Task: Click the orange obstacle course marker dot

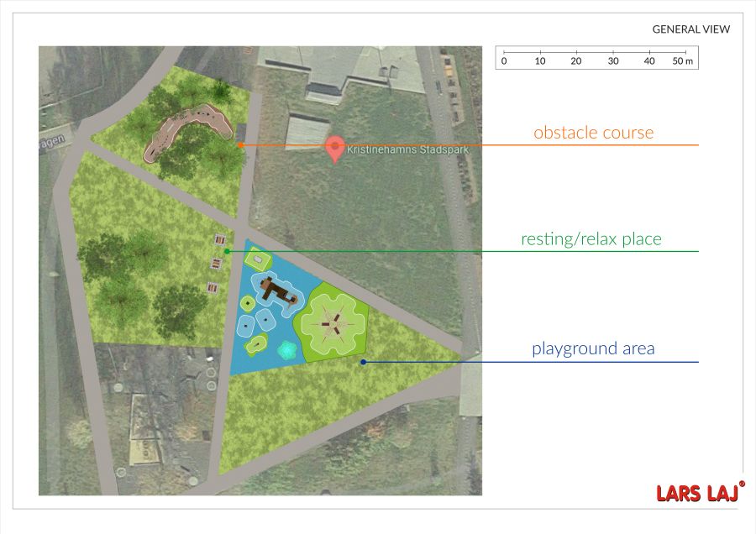Action: 240,145
